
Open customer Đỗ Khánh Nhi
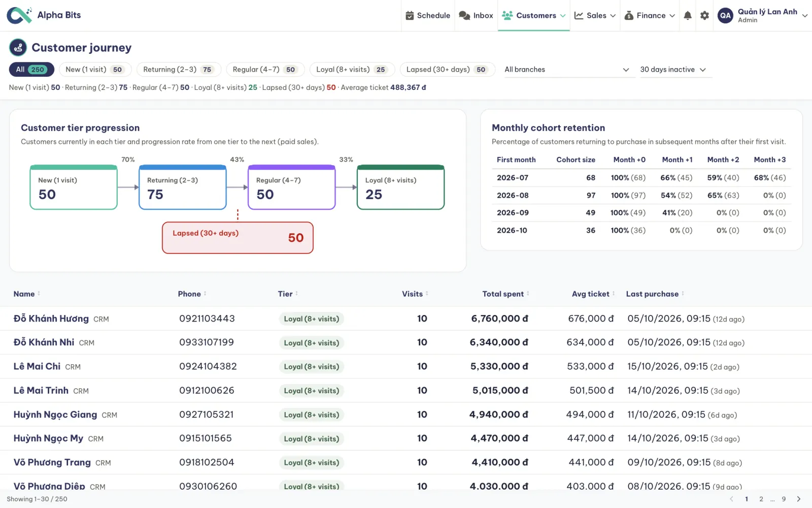coord(44,342)
